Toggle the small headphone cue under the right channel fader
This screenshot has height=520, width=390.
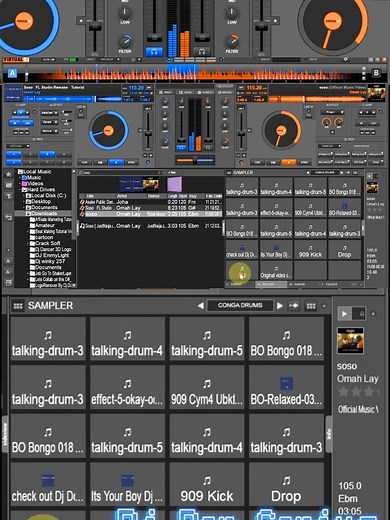208,147
